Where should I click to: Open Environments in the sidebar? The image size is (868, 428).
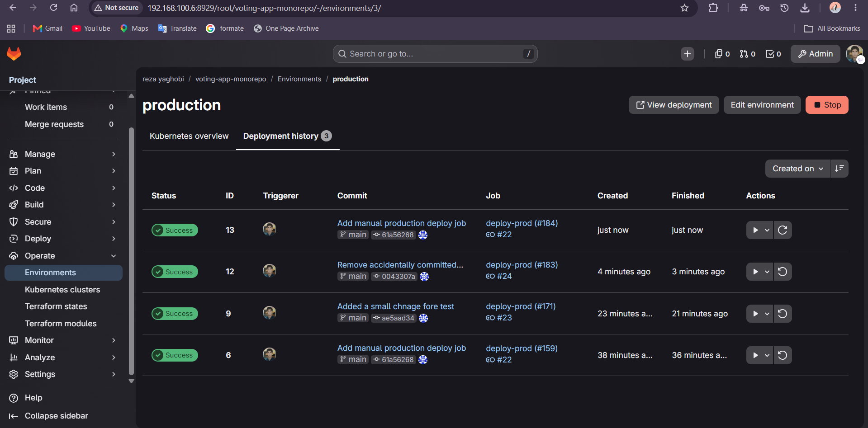coord(63,273)
